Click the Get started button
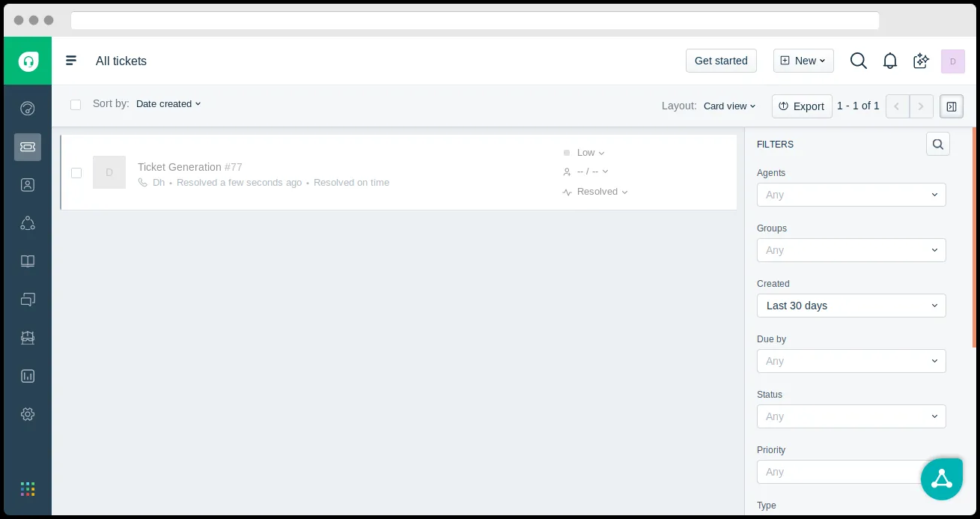 point(721,61)
